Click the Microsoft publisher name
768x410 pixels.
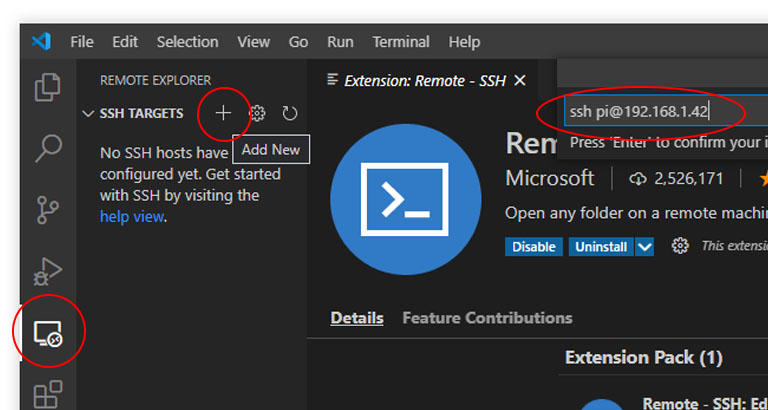[x=550, y=178]
